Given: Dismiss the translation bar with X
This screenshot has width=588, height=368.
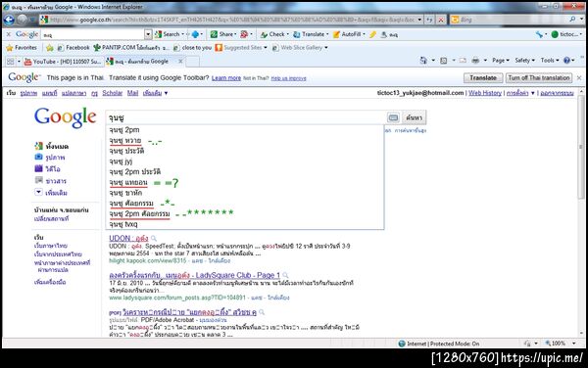Looking at the screenshot, I should (x=579, y=78).
